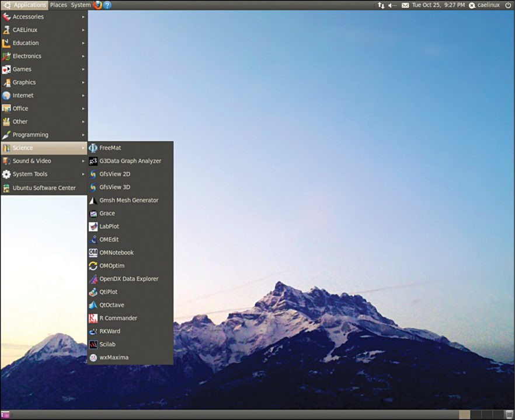Click the Firefox browser icon in top panel
This screenshot has height=420, width=515.
[x=97, y=5]
